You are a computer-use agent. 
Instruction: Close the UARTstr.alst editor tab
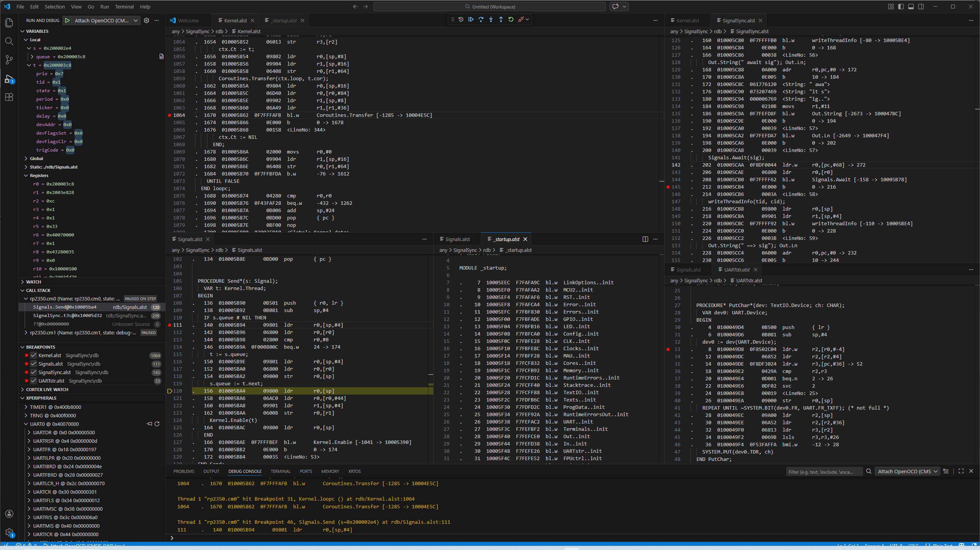pos(756,270)
